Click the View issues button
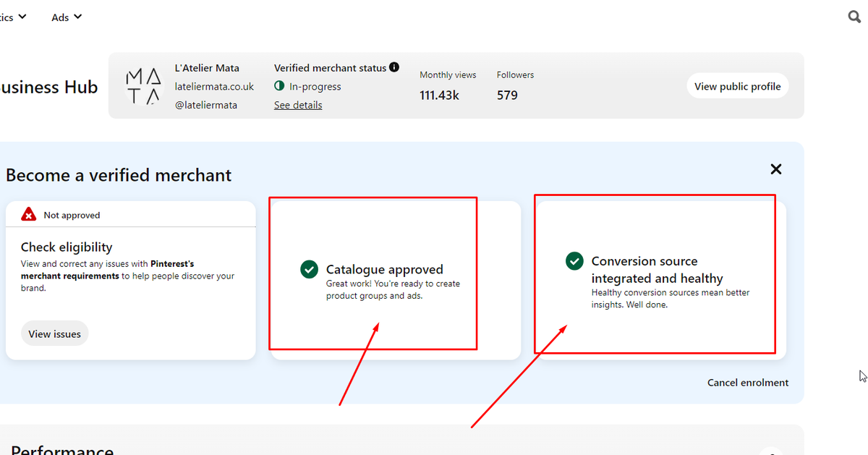The width and height of the screenshot is (868, 455). (x=54, y=333)
